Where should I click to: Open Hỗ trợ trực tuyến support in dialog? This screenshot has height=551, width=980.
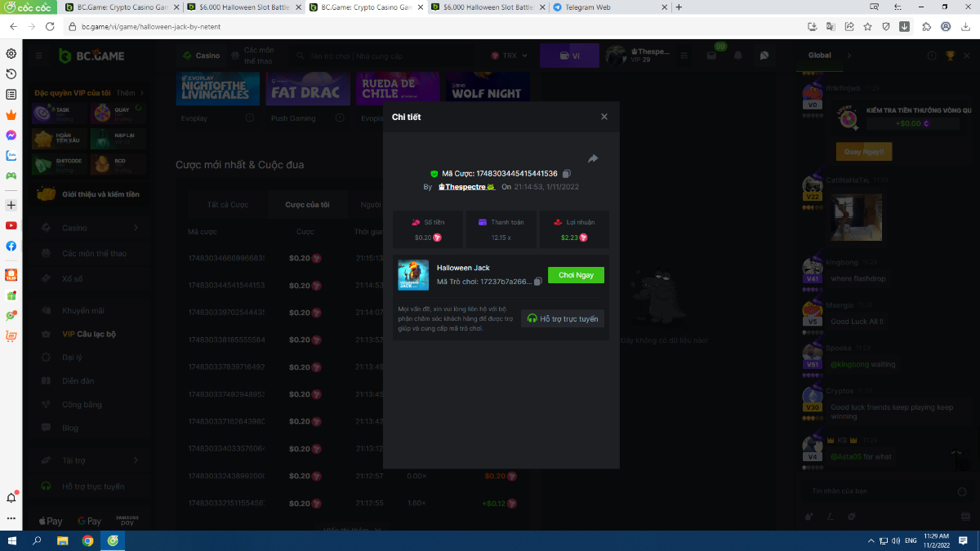(563, 318)
